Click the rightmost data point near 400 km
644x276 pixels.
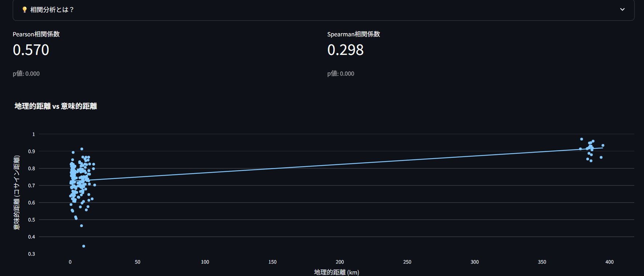(603, 145)
